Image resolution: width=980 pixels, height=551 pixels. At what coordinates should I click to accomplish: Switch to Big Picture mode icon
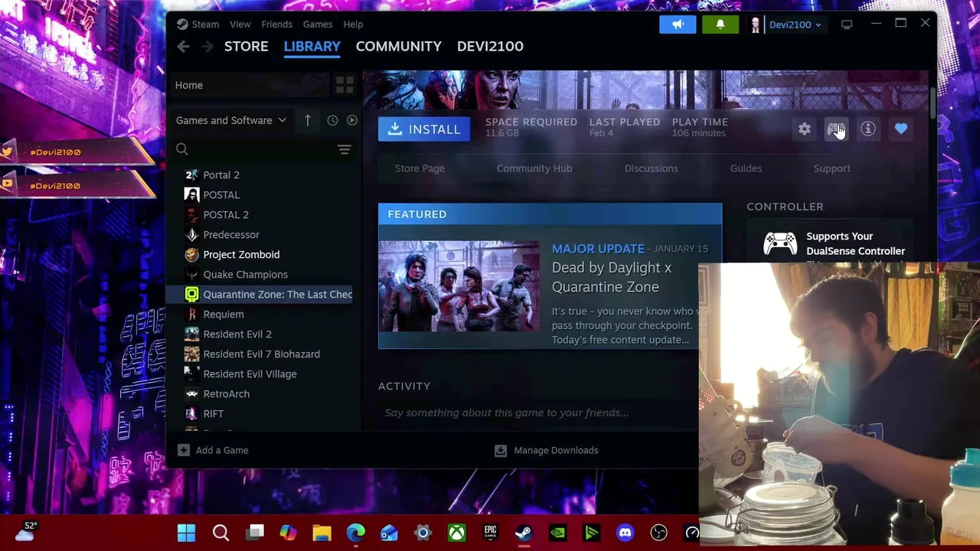click(847, 24)
